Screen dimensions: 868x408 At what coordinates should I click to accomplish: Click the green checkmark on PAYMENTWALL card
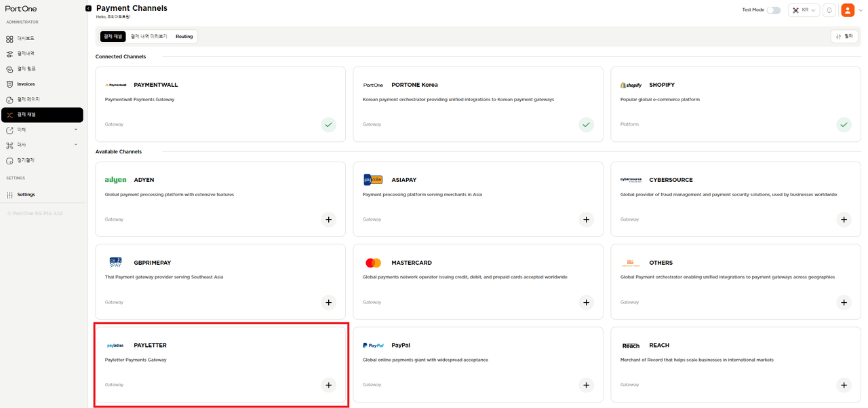328,124
